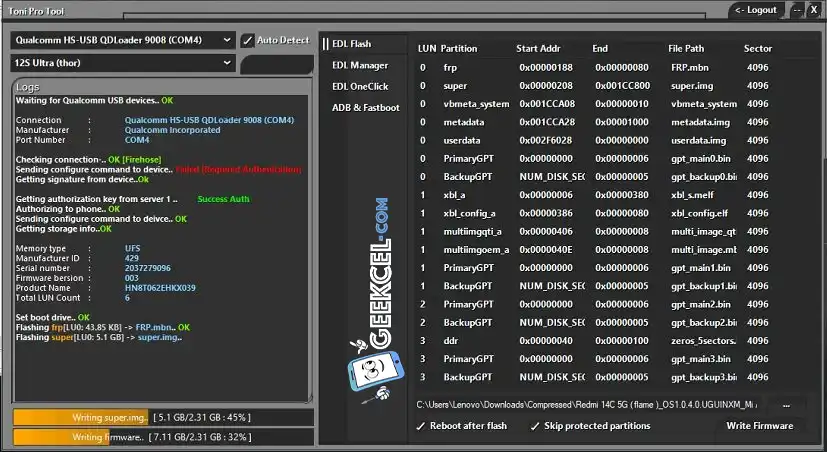Click the Success Auth log message
This screenshot has height=452, width=827.
click(x=224, y=199)
